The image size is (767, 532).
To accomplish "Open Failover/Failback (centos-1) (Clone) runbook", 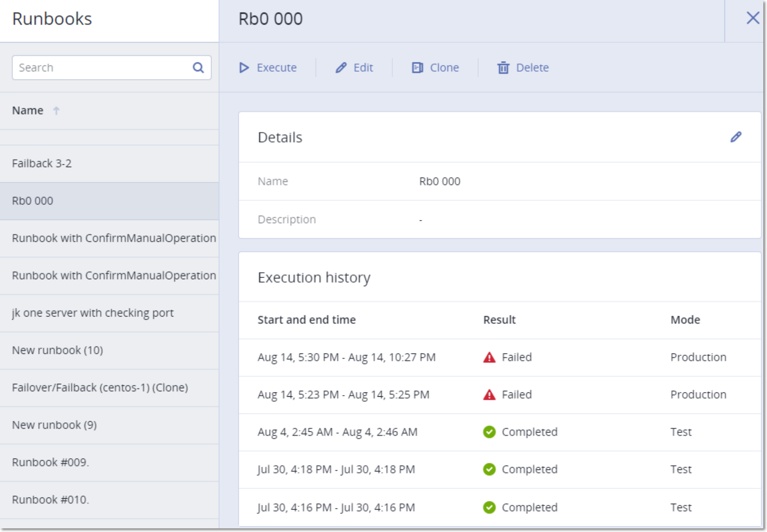I will (x=100, y=388).
